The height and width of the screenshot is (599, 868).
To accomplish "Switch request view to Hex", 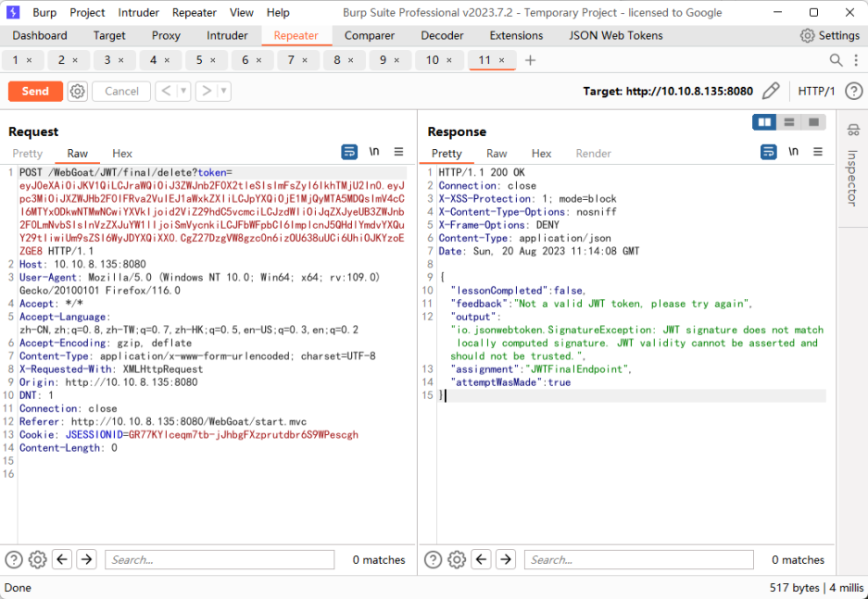I will click(x=122, y=154).
